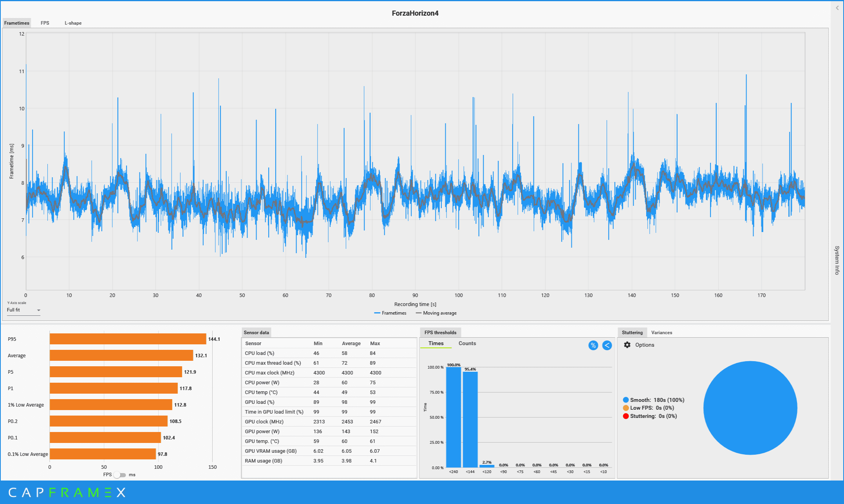Select the Counts view in FPS thresholds

point(467,343)
